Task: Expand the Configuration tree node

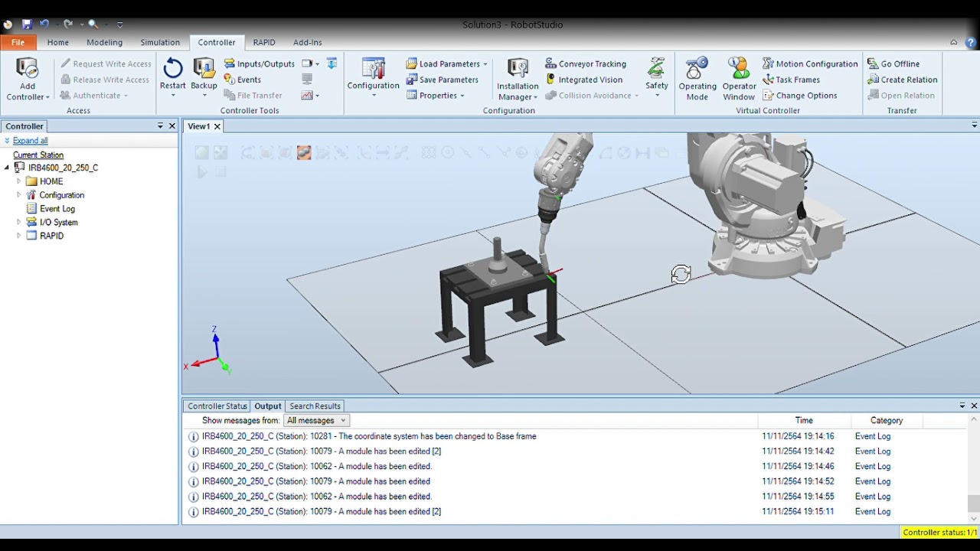Action: point(19,195)
